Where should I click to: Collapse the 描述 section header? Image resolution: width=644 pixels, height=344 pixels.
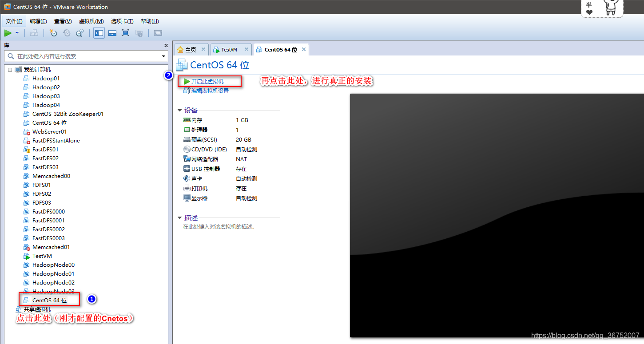[x=180, y=217]
